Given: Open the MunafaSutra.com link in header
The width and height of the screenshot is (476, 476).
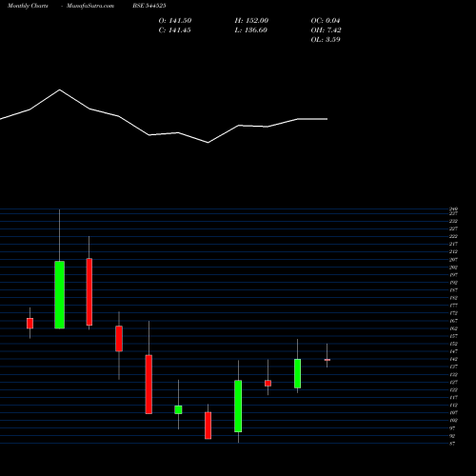Looking at the screenshot, I should pyautogui.click(x=90, y=6).
